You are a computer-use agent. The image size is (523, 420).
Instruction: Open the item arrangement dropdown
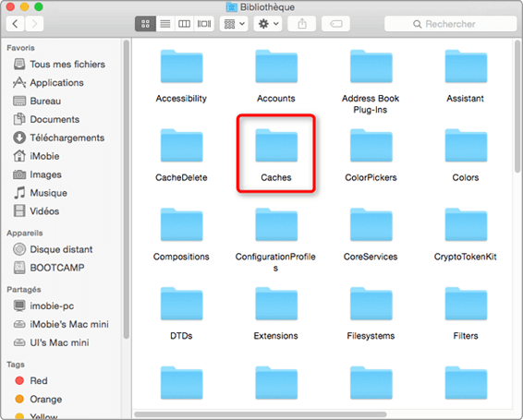coord(234,24)
